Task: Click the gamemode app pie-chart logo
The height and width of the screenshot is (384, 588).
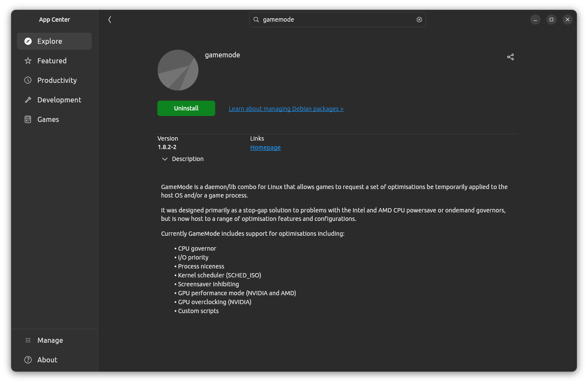Action: click(x=178, y=70)
